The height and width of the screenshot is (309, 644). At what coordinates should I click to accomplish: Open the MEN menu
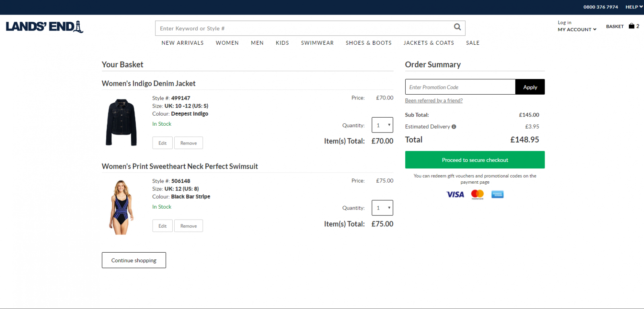point(257,43)
